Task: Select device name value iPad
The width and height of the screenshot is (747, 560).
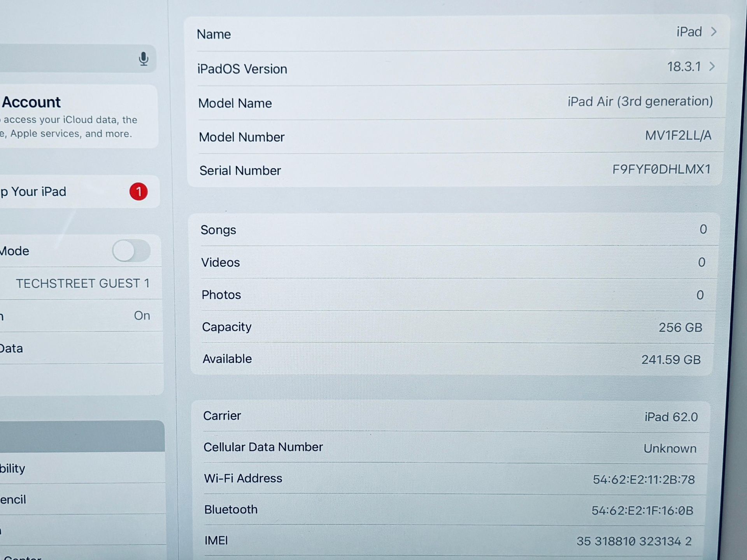Action: 689,32
